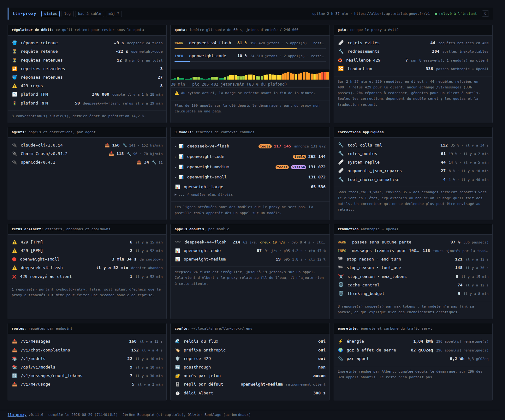Image resolution: width=505 pixels, height=420 pixels.
Task: Click the wave icon beside relais du flux
Action: tap(178, 341)
